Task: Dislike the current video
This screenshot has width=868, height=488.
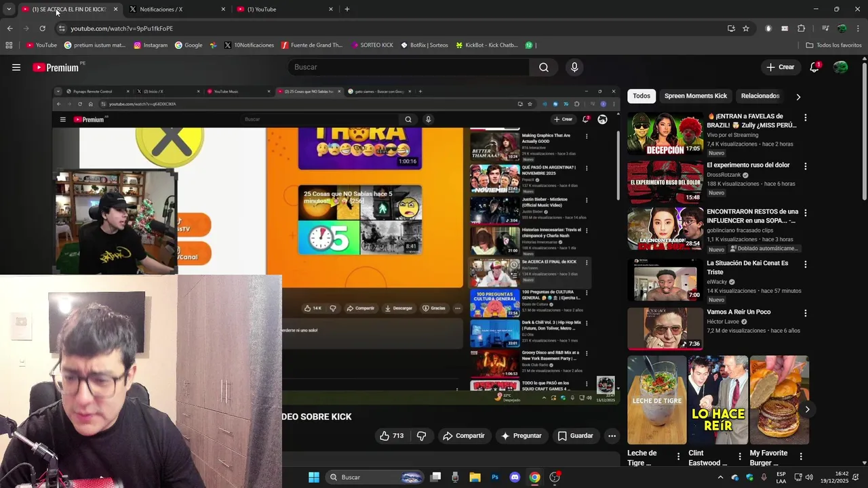Action: pyautogui.click(x=421, y=436)
